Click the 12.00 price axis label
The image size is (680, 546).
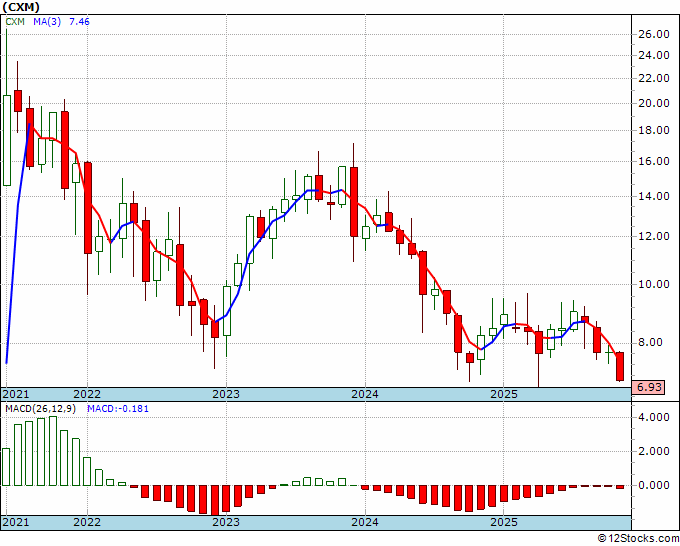coord(653,237)
